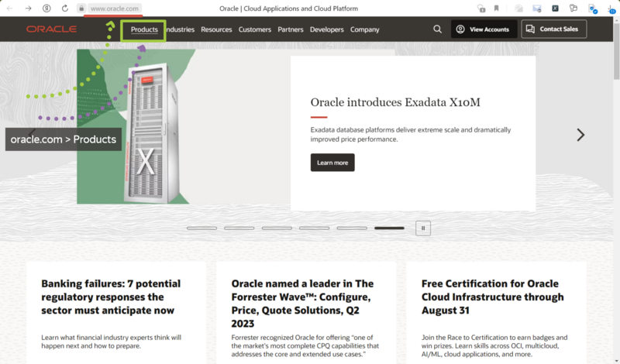Open the Yandex home icon in toolbar
620x364 pixels.
(x=46, y=9)
